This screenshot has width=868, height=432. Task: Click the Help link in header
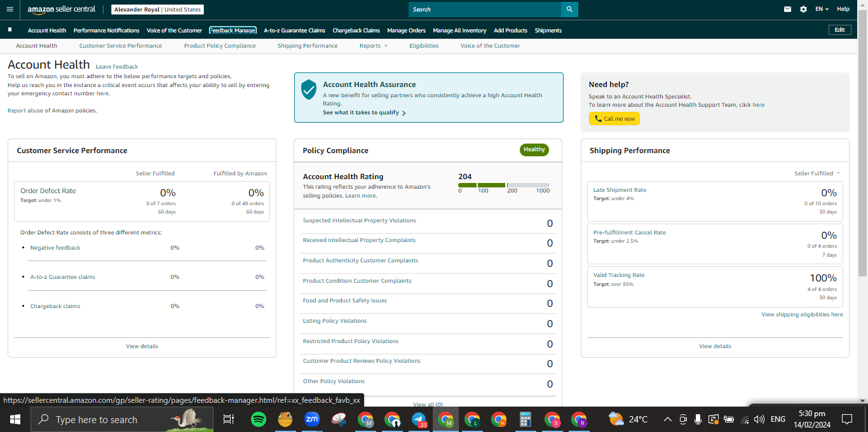click(843, 10)
